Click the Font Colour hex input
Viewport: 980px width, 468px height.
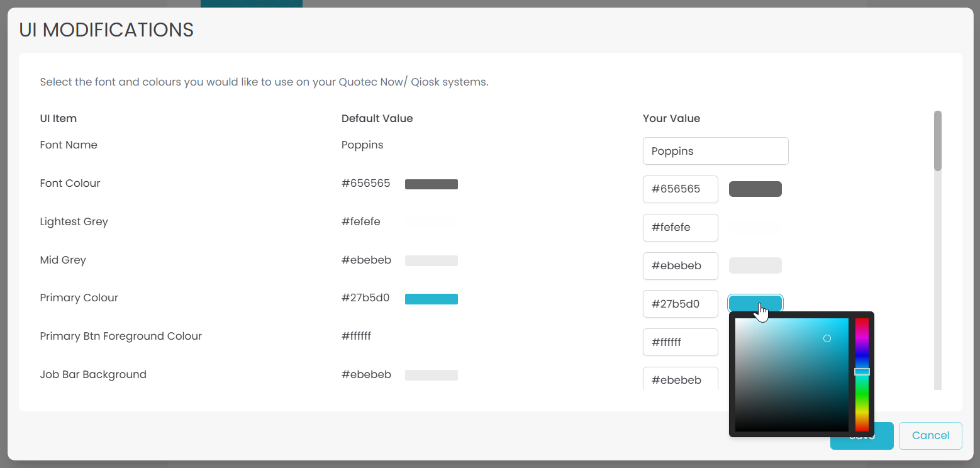pos(681,189)
